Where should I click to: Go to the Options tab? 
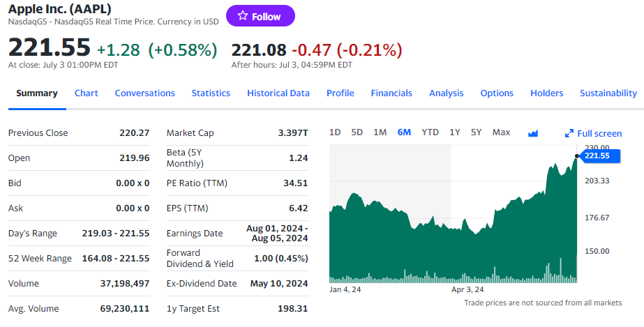click(497, 93)
